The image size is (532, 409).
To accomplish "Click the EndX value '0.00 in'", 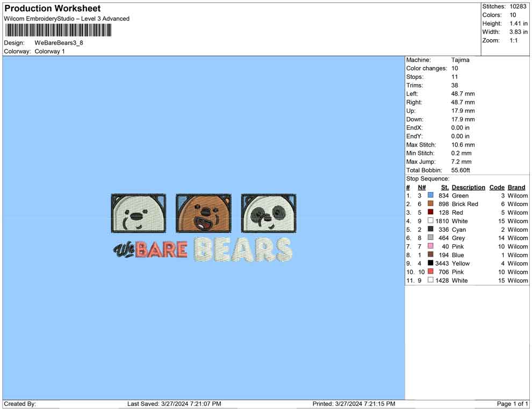I will 460,128.
